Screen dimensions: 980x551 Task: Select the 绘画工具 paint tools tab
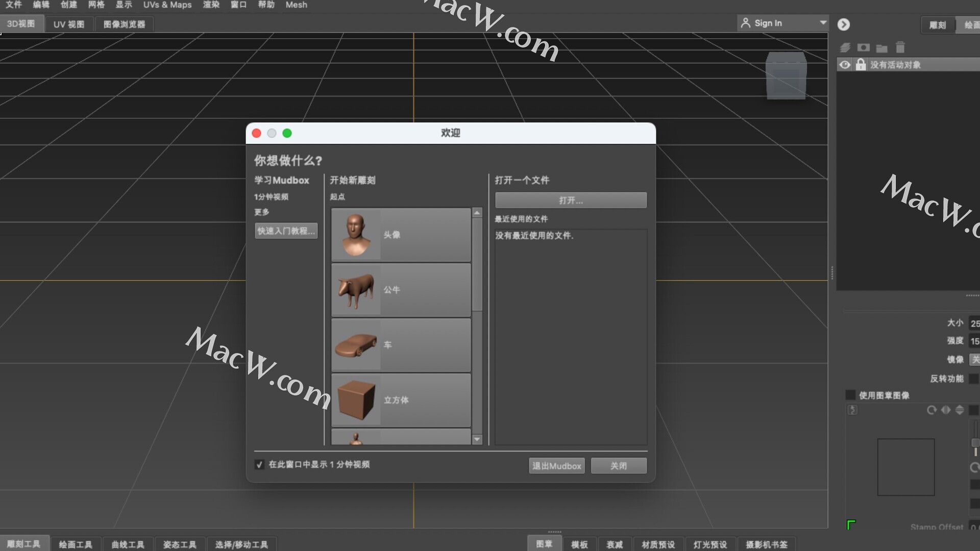76,544
